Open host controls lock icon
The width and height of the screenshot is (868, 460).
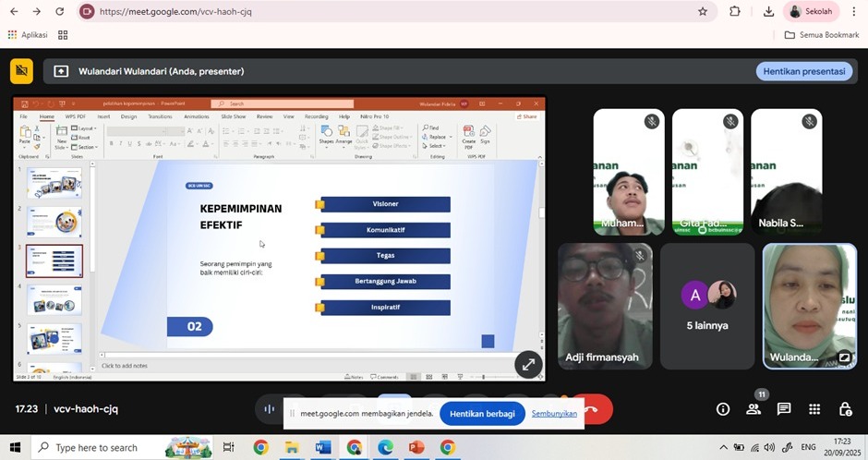pos(845,409)
